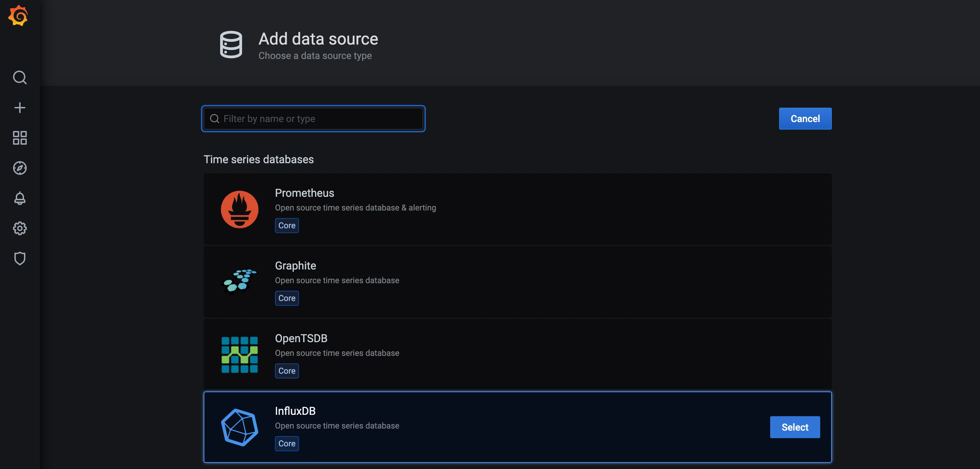This screenshot has height=469, width=980.
Task: Click the Core badge under OpenTSDB
Action: [x=287, y=371]
